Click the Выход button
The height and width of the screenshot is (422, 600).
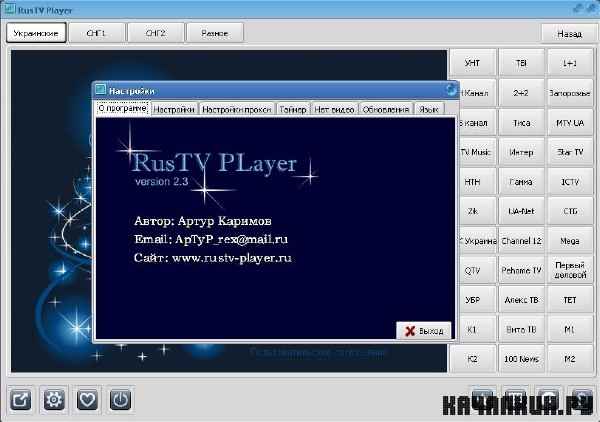[x=424, y=331]
